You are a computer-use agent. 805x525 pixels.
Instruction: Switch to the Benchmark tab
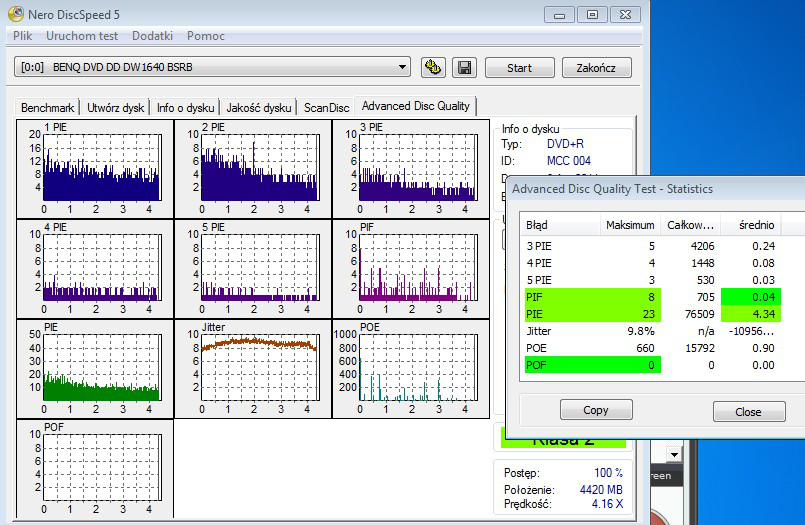(x=47, y=108)
